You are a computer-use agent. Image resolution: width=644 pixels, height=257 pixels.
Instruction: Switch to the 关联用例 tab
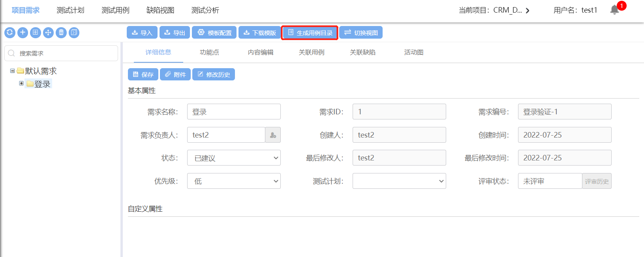pos(312,52)
